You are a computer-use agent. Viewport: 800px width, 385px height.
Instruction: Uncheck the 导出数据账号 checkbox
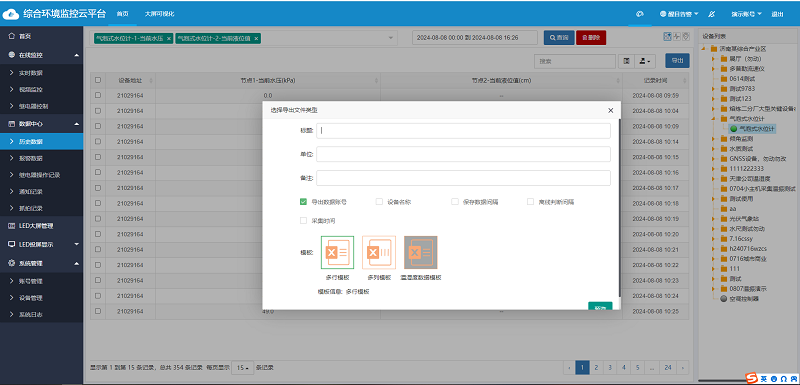point(303,201)
